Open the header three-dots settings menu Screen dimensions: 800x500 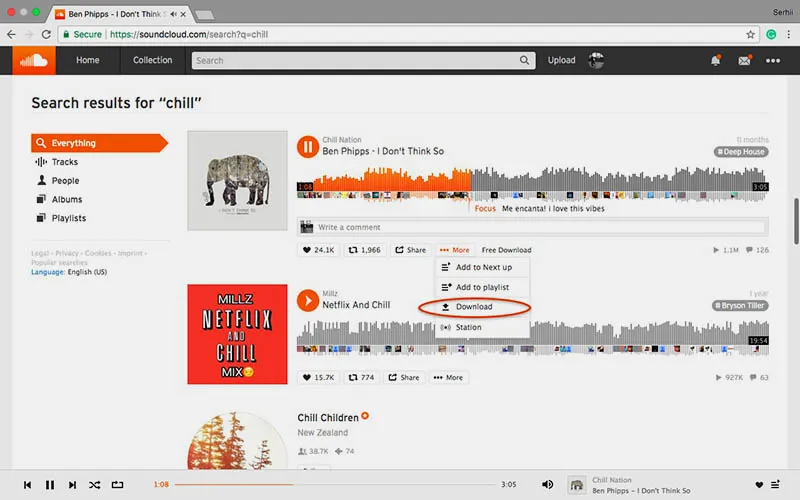[x=772, y=60]
